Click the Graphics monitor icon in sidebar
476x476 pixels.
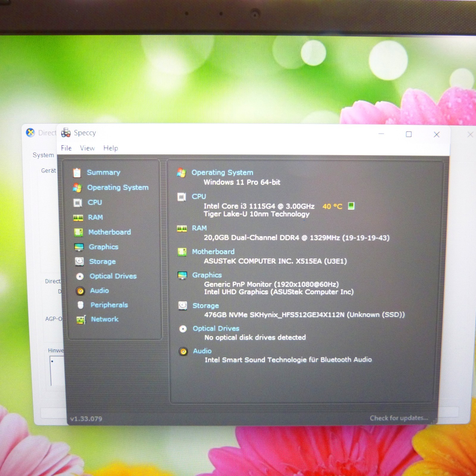(x=79, y=247)
